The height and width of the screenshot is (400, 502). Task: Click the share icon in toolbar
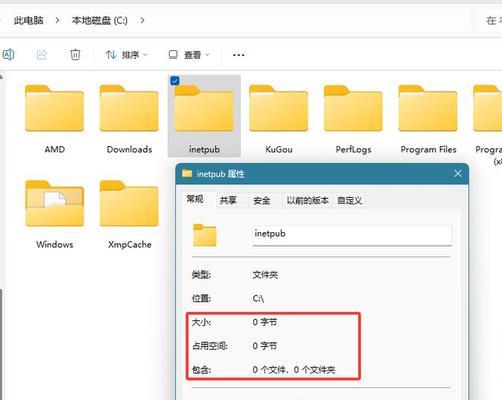(x=42, y=54)
